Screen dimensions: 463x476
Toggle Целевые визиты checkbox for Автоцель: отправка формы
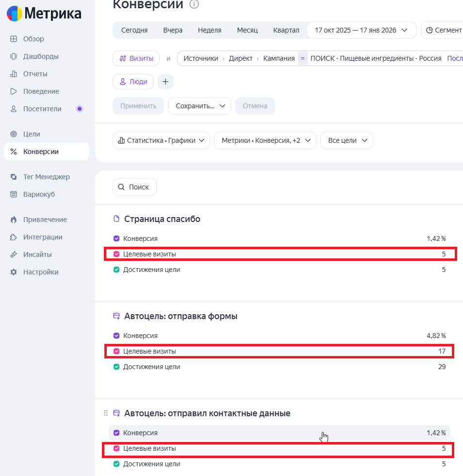point(116,351)
